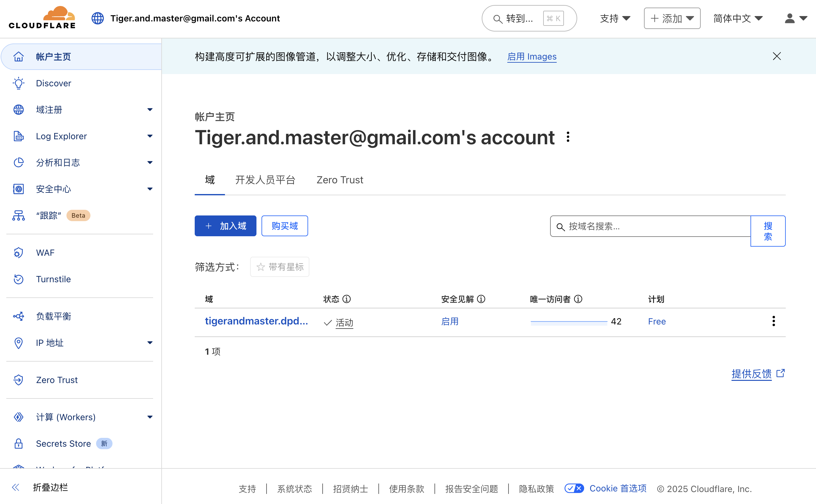This screenshot has height=504, width=816.
Task: Click the Zero Trust sidebar icon
Action: pos(19,380)
